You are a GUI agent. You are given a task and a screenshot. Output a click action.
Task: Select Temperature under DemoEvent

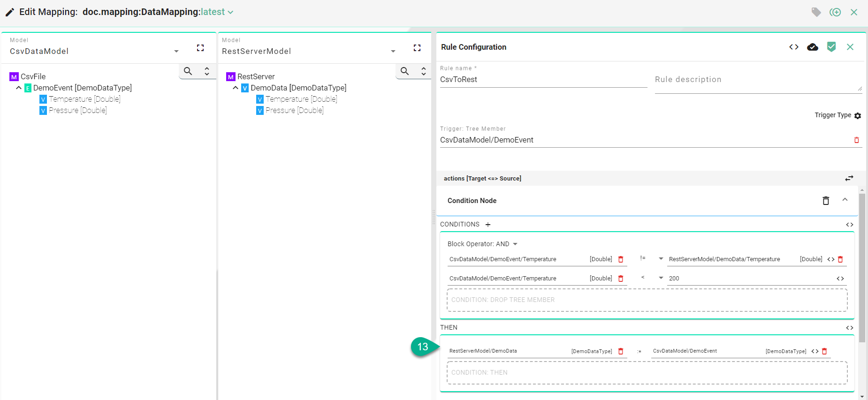click(80, 99)
